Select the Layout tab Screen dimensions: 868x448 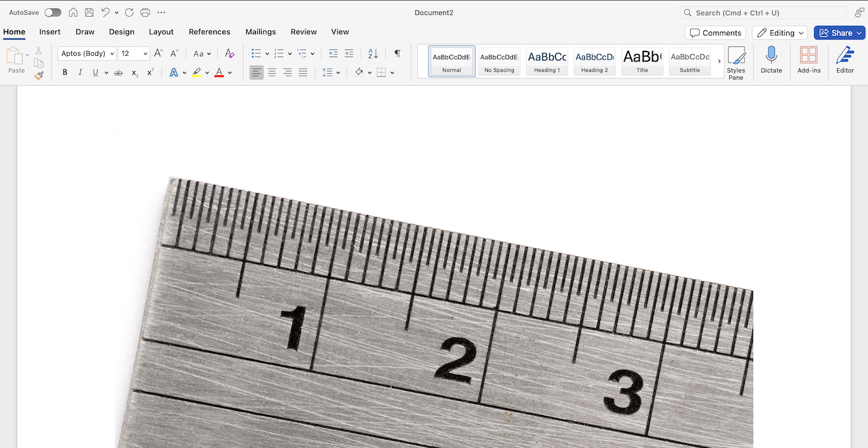(161, 31)
